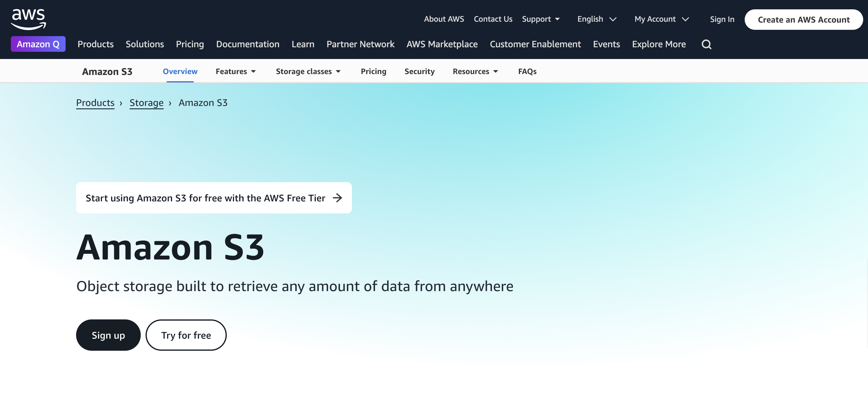868x401 pixels.
Task: Expand the Support dropdown
Action: [540, 19]
